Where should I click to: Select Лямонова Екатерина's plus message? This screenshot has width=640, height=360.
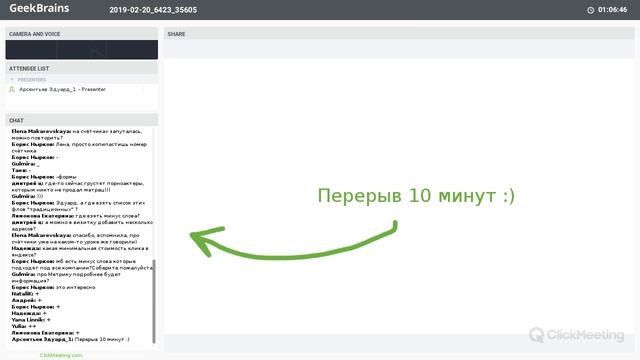(46, 333)
